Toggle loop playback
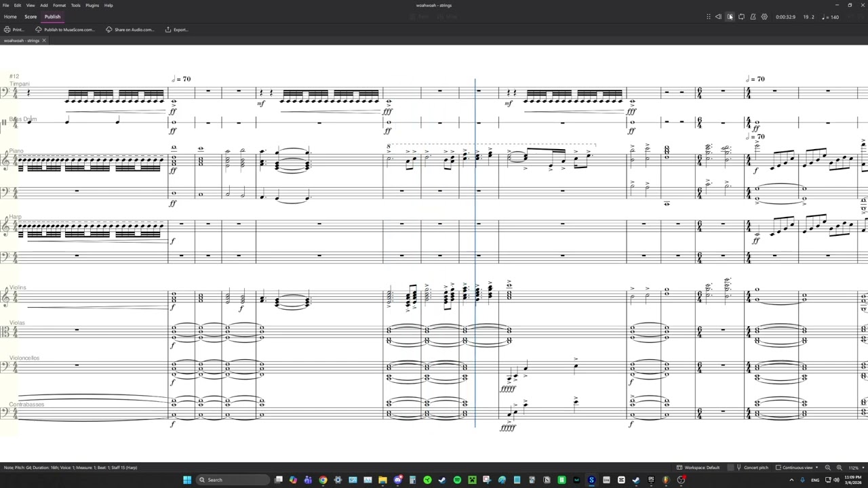Image resolution: width=868 pixels, height=488 pixels. (741, 17)
